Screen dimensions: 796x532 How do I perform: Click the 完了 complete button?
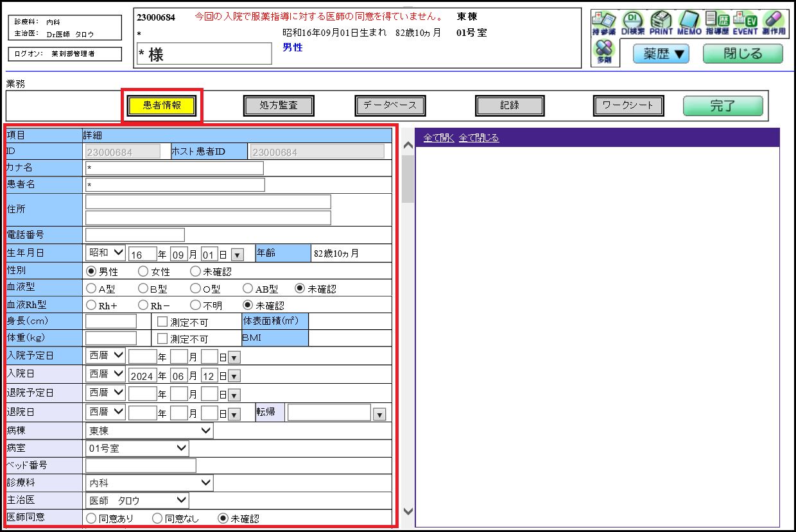[x=722, y=106]
